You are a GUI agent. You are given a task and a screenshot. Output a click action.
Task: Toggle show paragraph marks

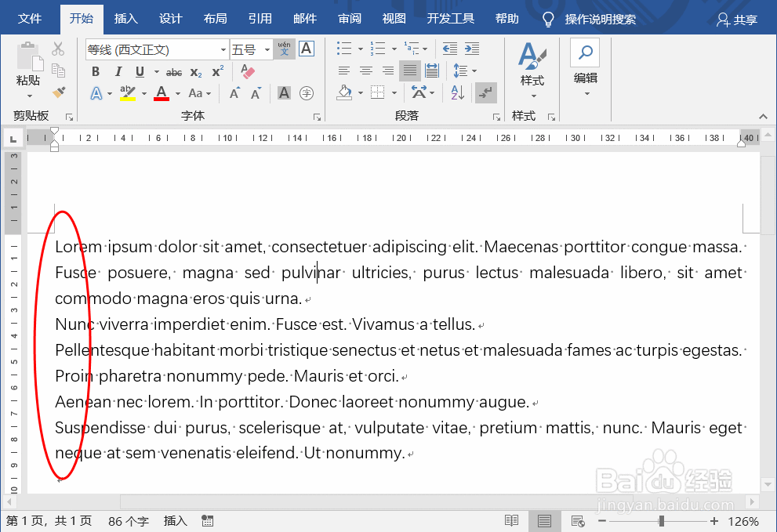click(x=486, y=92)
